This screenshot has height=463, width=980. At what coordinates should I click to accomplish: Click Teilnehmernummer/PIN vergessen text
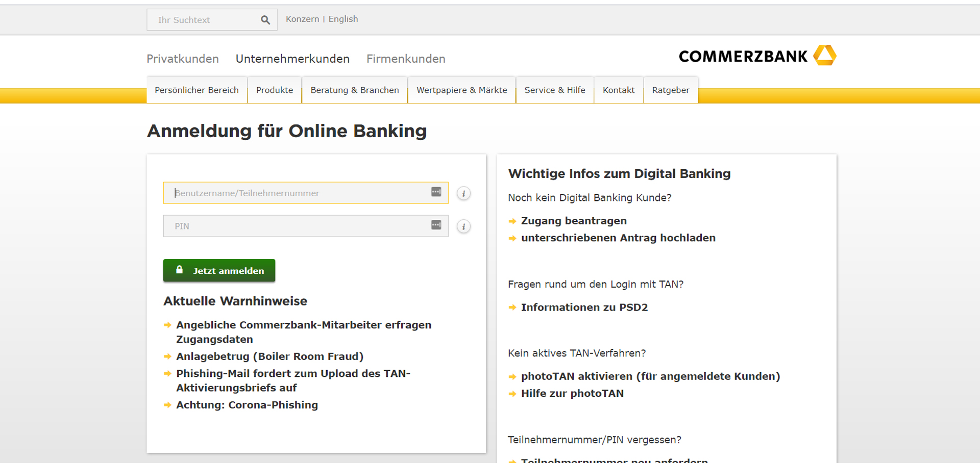click(595, 440)
